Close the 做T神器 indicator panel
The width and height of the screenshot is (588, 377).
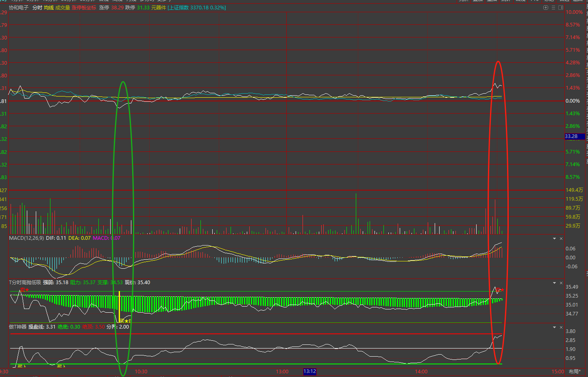tap(561, 327)
